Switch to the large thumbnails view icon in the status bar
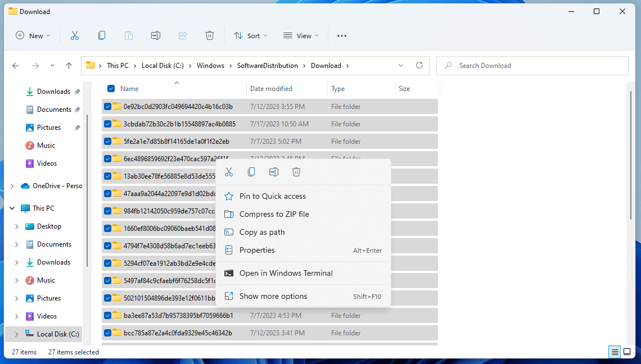This screenshot has height=364, width=641. tap(627, 352)
